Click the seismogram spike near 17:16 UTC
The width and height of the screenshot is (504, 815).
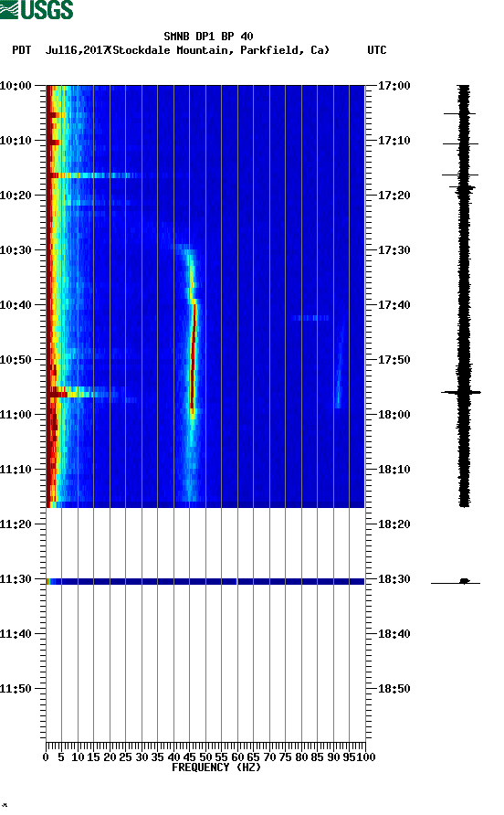[460, 175]
